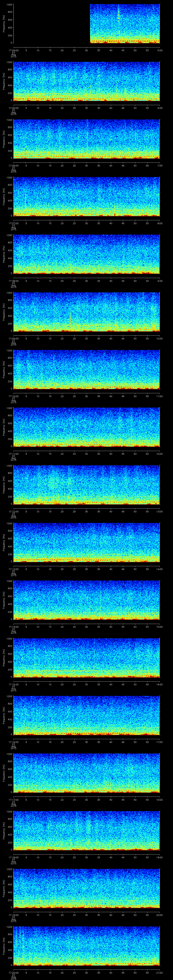Click the spectrogram panel starting at 17:09:00

coord(86,312)
